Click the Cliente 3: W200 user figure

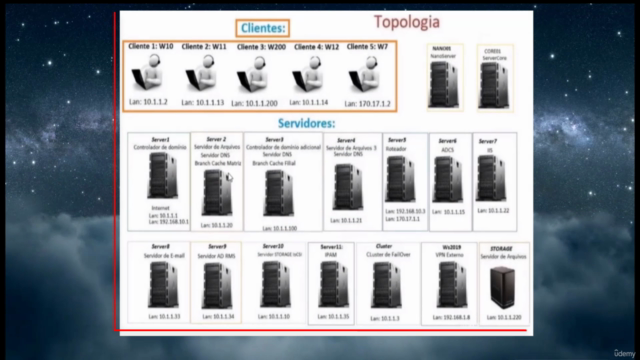tap(253, 74)
